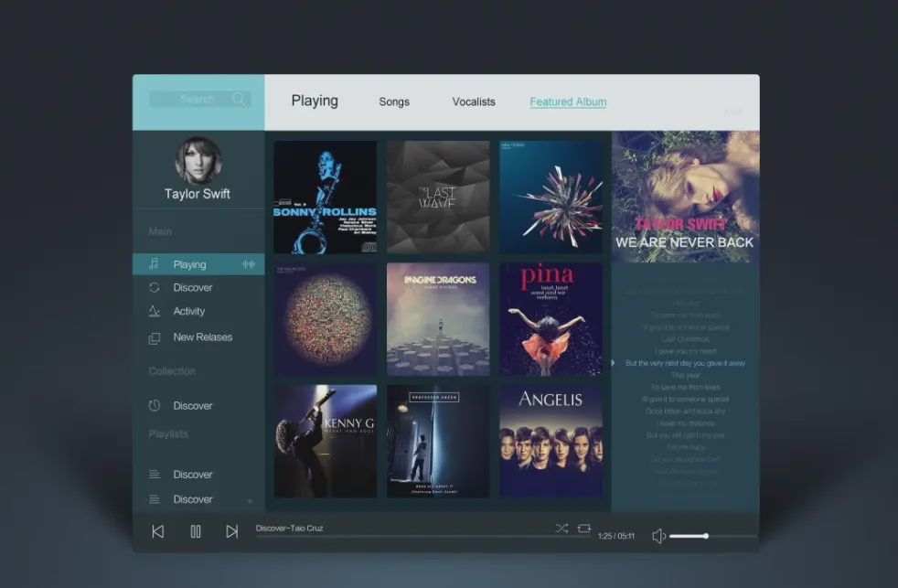Viewport: 898px width, 588px height.
Task: Open Activity in the sidebar
Action: 188,311
